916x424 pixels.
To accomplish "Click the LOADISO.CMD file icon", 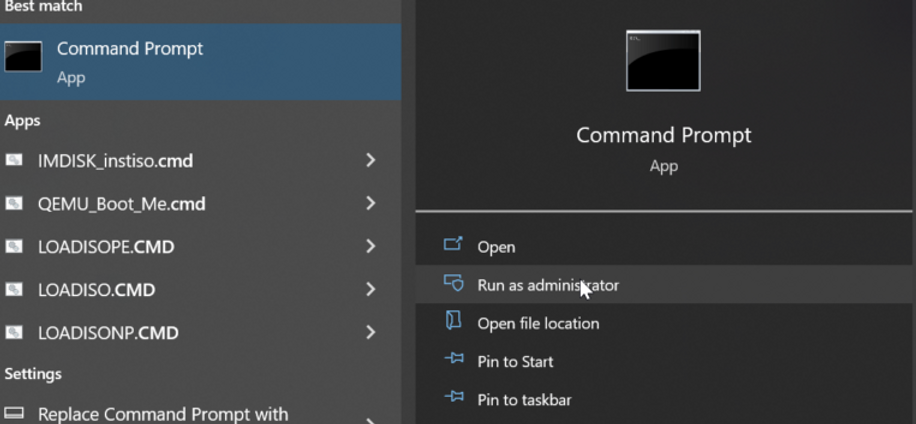I will point(14,290).
